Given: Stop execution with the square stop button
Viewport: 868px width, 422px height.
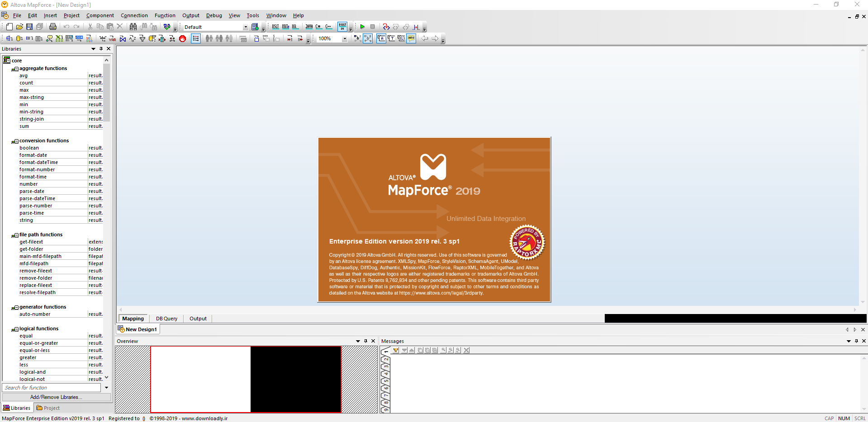Looking at the screenshot, I should (372, 27).
